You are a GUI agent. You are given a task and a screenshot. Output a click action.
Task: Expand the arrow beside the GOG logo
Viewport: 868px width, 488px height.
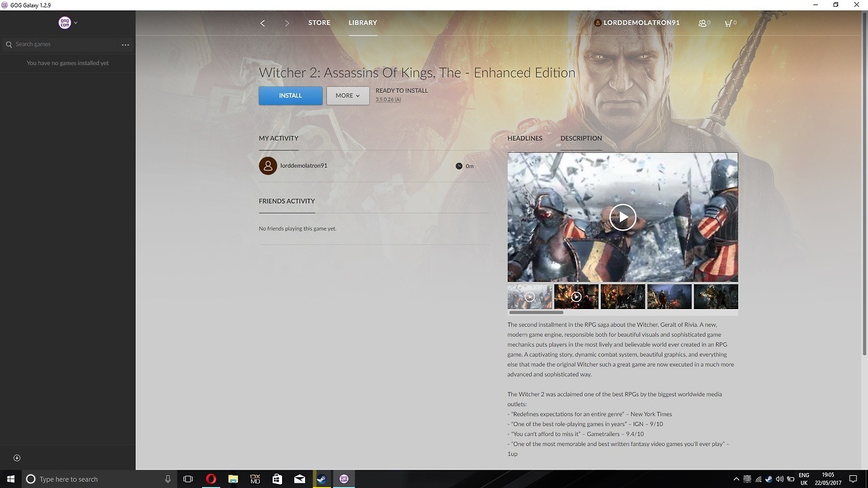point(75,23)
